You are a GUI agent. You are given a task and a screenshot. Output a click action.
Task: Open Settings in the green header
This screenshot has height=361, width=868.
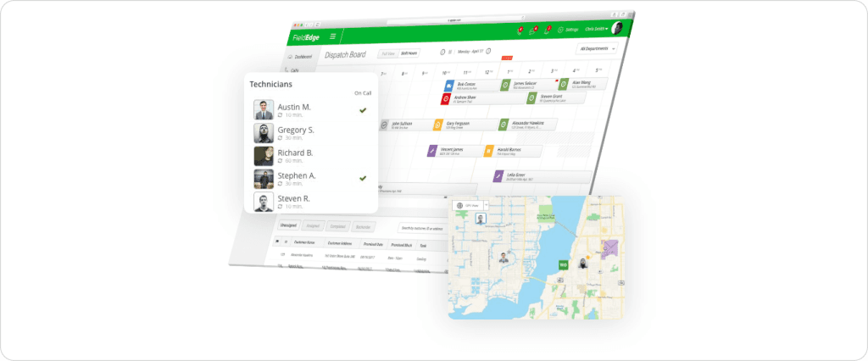tap(569, 30)
